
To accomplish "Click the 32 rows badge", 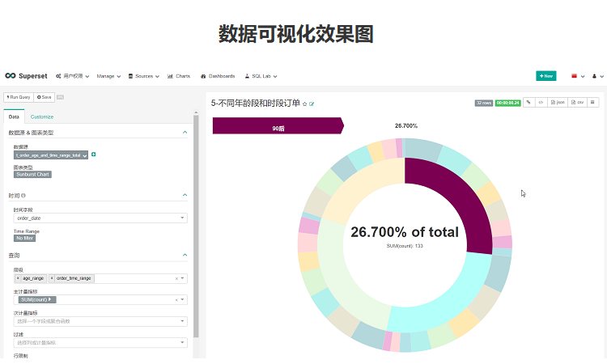I will click(x=484, y=103).
